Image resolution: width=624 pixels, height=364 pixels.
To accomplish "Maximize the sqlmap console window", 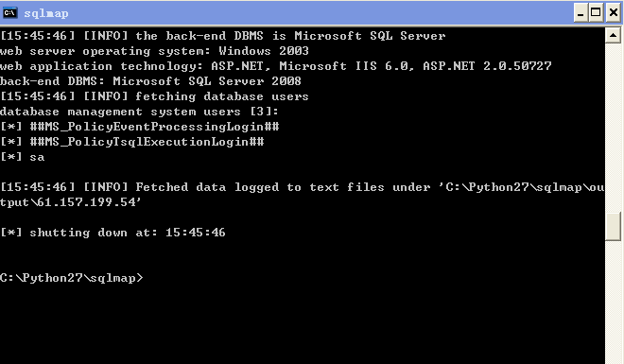I will [596, 13].
